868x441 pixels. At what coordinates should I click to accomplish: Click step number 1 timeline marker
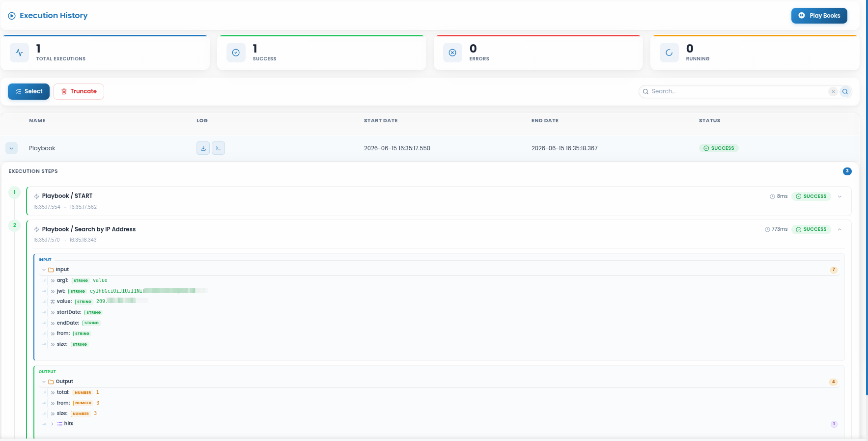coord(14,193)
